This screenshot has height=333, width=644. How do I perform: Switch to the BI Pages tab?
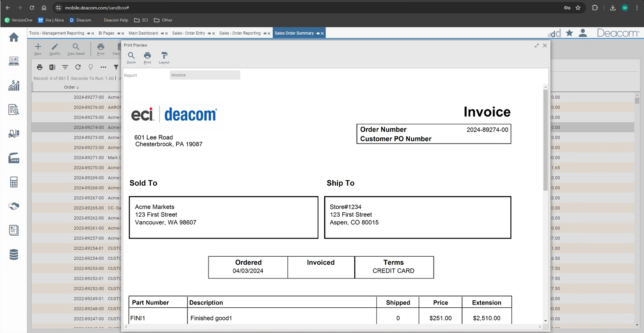106,33
